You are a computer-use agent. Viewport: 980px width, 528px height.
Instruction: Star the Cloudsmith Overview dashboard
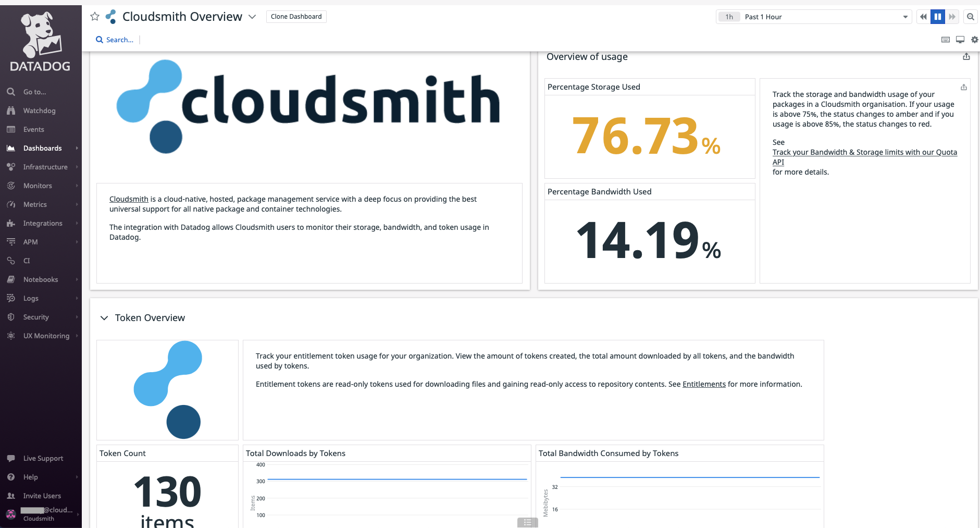pos(95,17)
